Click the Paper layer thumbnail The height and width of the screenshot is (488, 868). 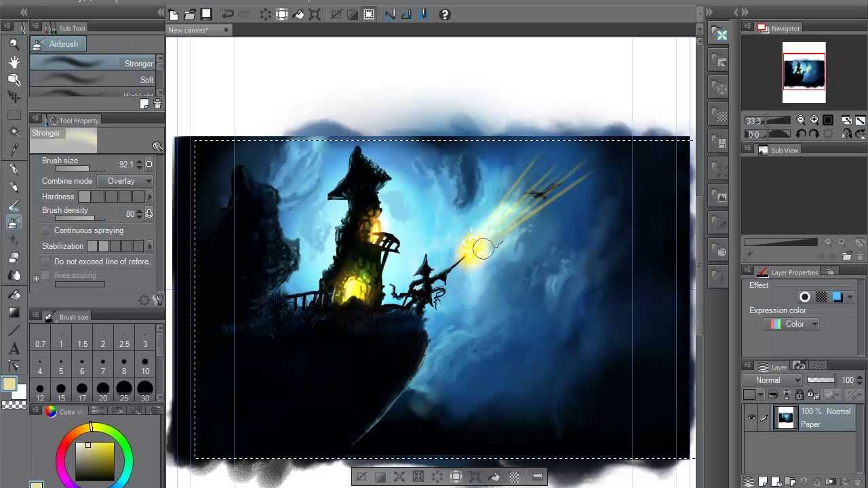(x=786, y=418)
